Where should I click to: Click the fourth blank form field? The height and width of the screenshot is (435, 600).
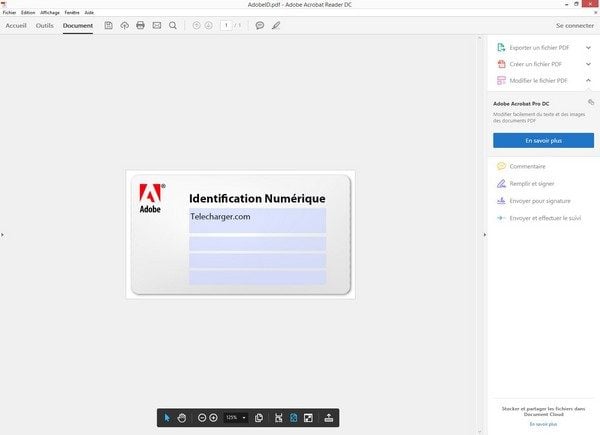pos(258,277)
